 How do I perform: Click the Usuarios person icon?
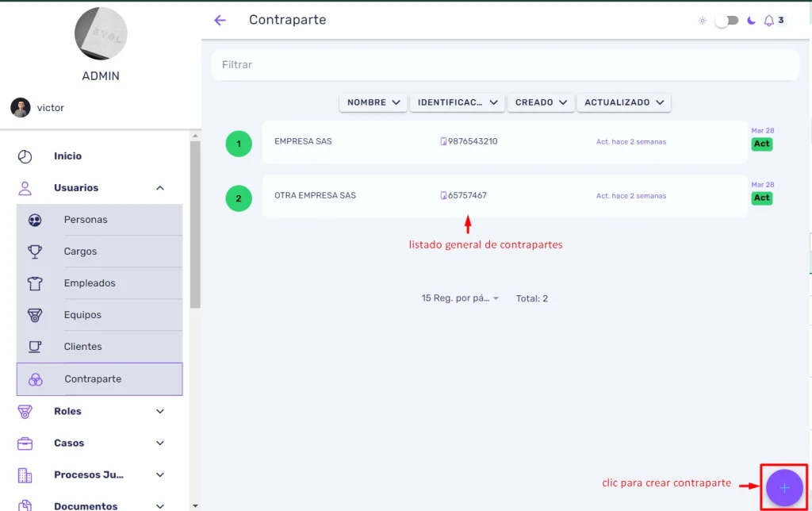click(x=25, y=188)
